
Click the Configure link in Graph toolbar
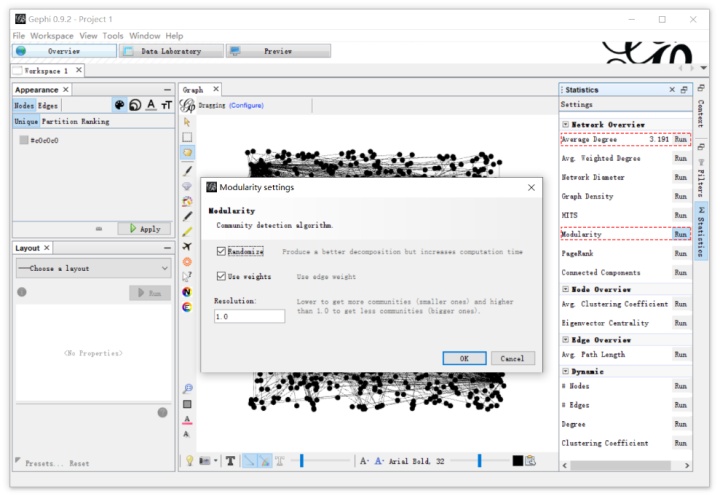coord(246,105)
